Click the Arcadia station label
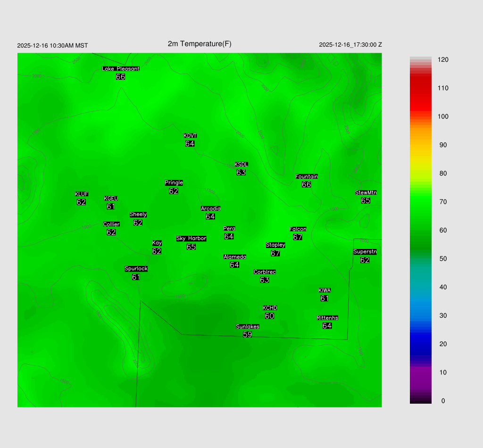Image resolution: width=483 pixels, height=448 pixels. 210,208
